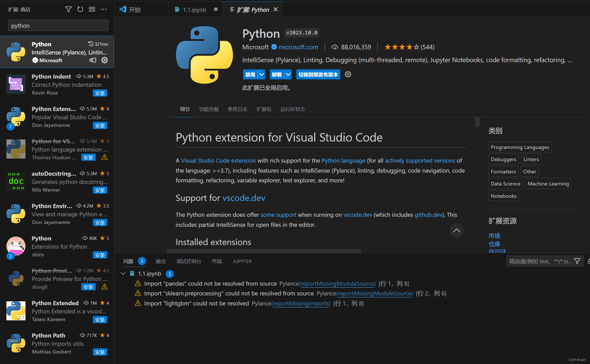590x364 pixels.
Task: Refresh the extensions marketplace list
Action: pyautogui.click(x=80, y=10)
